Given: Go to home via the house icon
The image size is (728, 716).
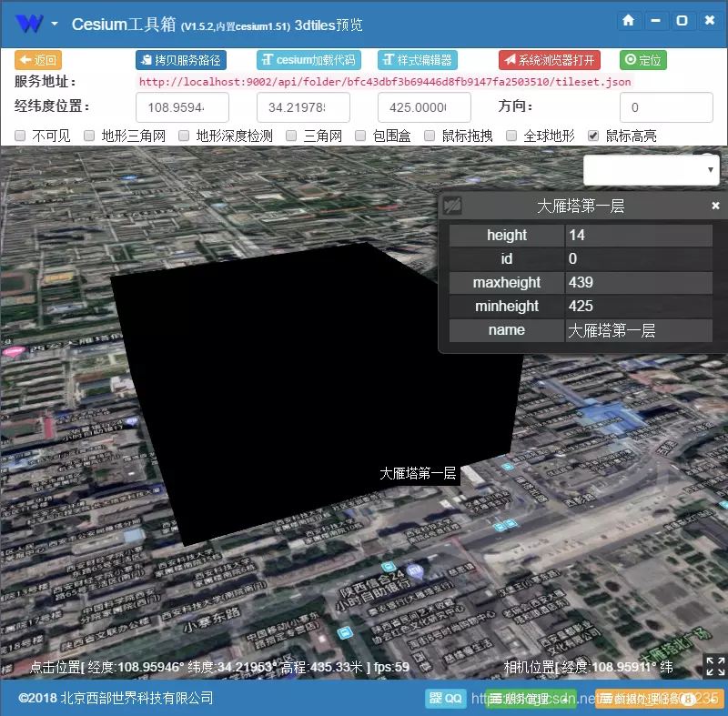Looking at the screenshot, I should tap(628, 20).
